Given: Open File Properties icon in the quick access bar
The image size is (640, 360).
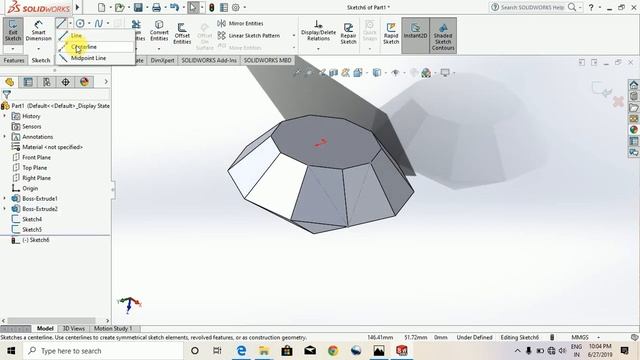Looking at the screenshot, I should [x=224, y=7].
